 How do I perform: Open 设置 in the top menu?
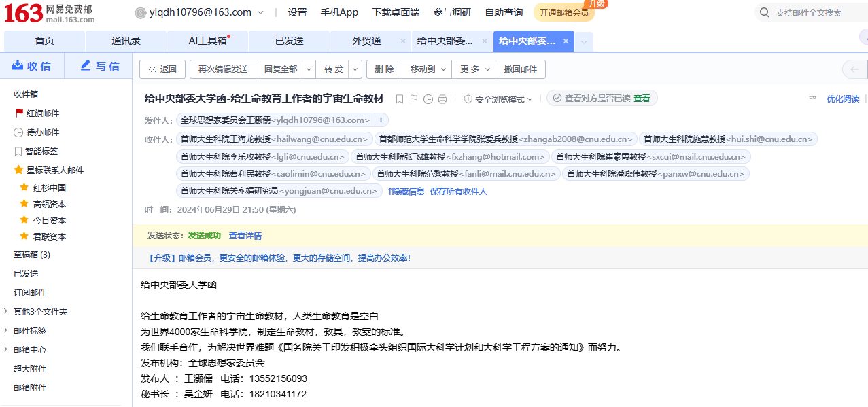click(x=297, y=12)
